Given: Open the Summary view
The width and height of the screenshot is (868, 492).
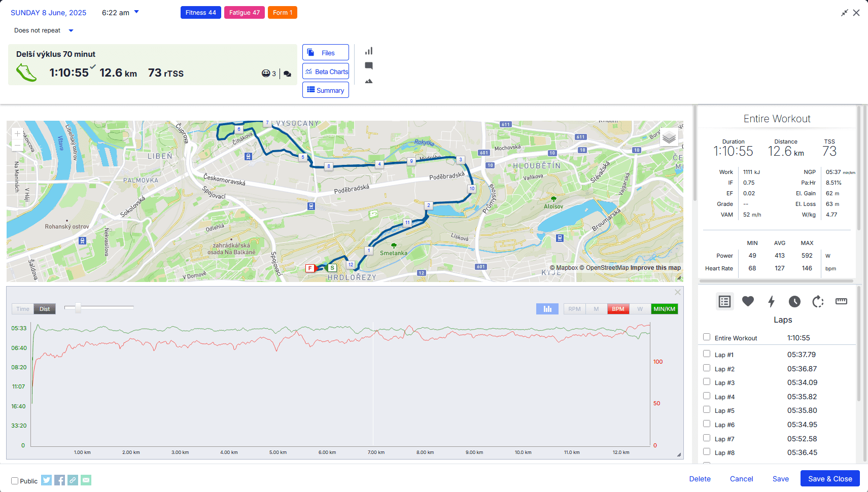Looking at the screenshot, I should [326, 90].
